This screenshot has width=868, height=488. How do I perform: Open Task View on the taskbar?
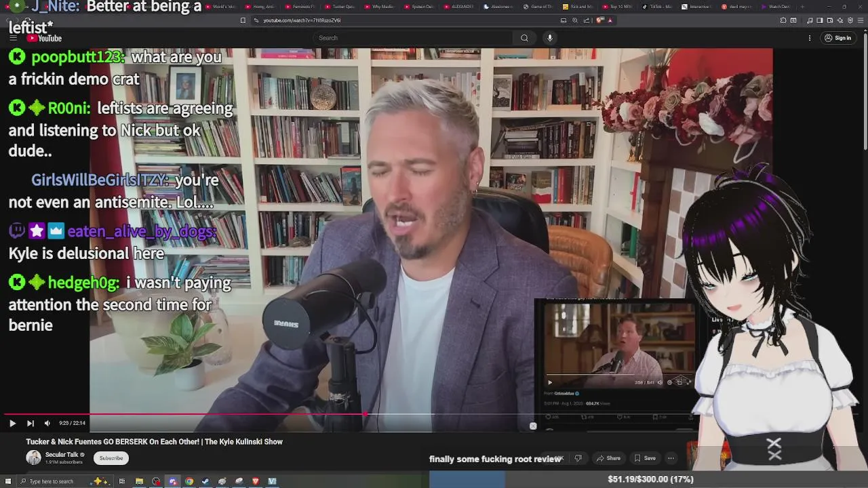click(x=122, y=481)
